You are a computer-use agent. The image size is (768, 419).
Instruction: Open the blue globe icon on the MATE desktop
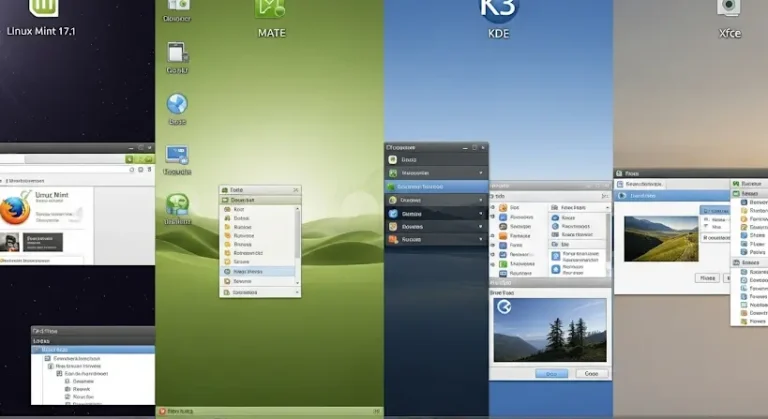tap(177, 104)
